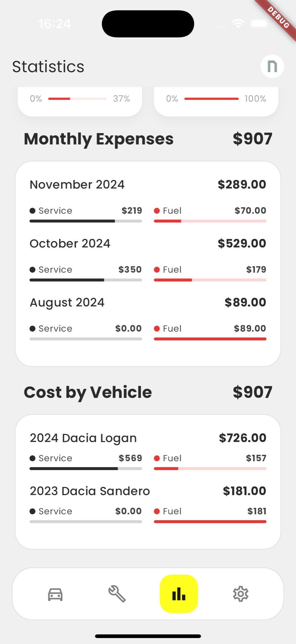Viewport: 296px width, 644px height.
Task: Tap the Cost by Vehicle heading
Action: point(88,392)
